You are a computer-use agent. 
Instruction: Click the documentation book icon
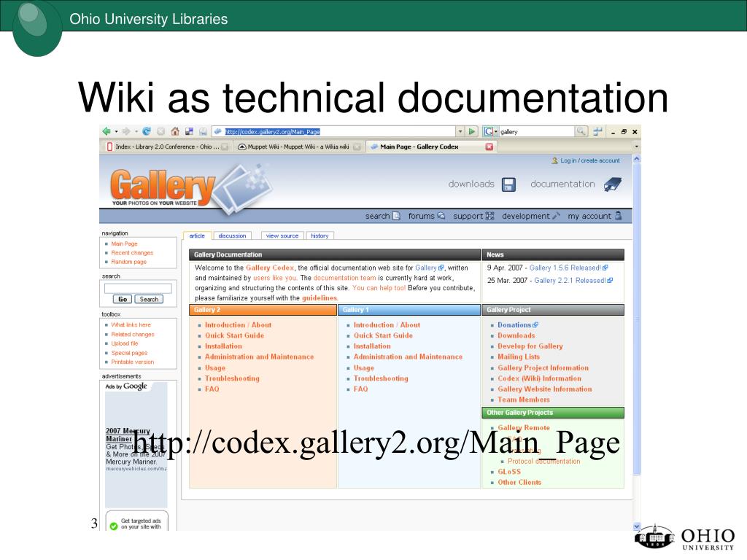pos(613,184)
